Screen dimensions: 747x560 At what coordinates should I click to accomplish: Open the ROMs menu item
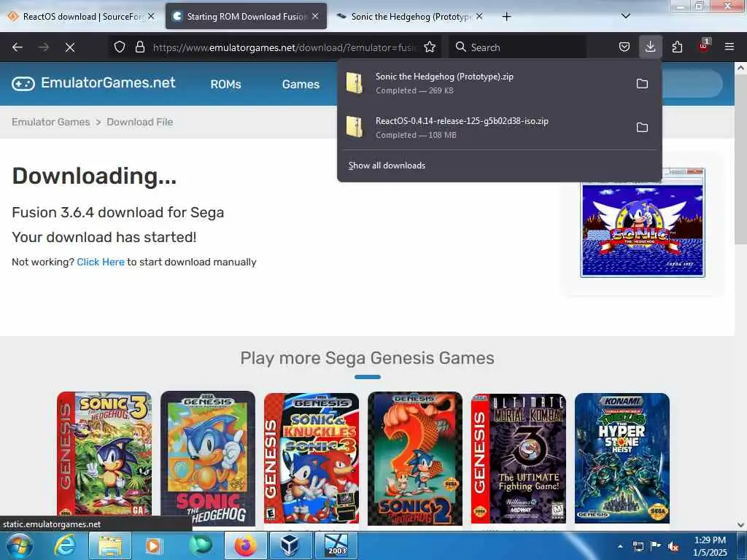pyautogui.click(x=226, y=85)
